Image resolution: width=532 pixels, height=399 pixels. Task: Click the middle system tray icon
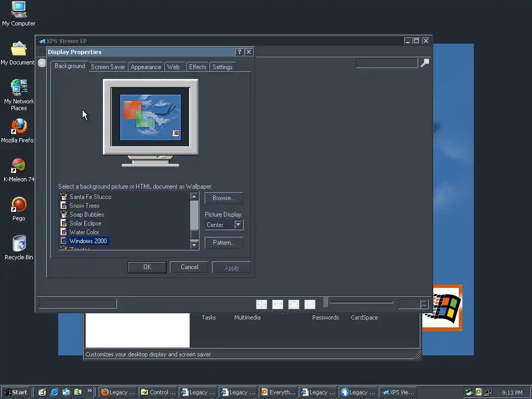[478, 392]
